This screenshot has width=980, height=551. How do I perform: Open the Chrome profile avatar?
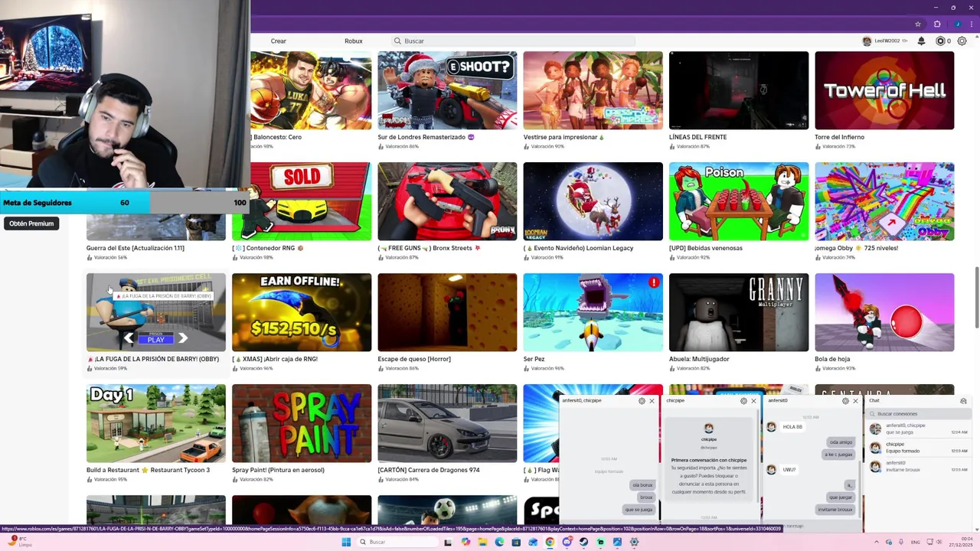[x=957, y=24]
